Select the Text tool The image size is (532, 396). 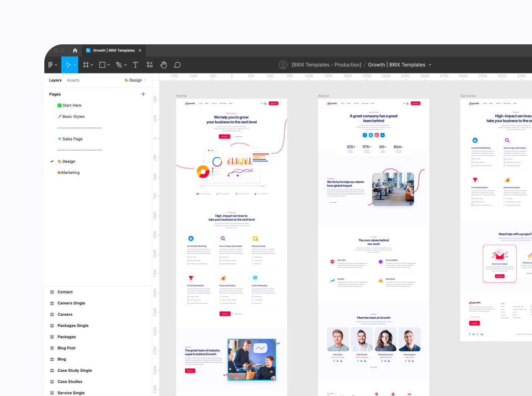(x=135, y=65)
